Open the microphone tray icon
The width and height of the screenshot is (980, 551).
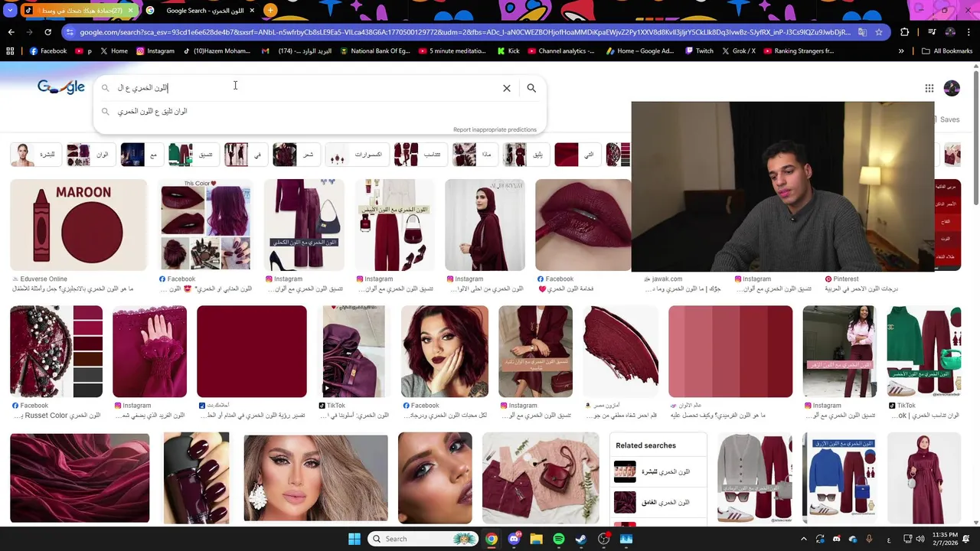pos(869,539)
